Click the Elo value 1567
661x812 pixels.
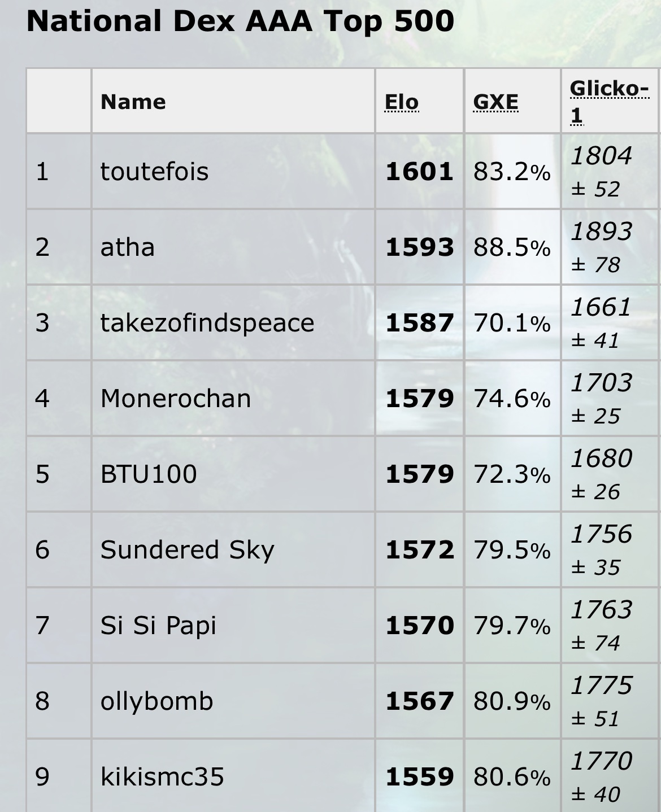click(419, 701)
